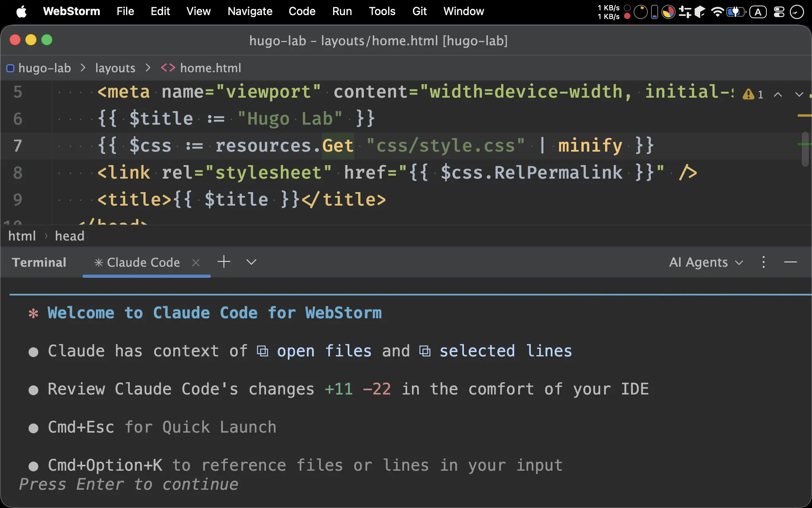Click the HTML file type icon for home.html
Screen dimensions: 812x508
[x=168, y=68]
